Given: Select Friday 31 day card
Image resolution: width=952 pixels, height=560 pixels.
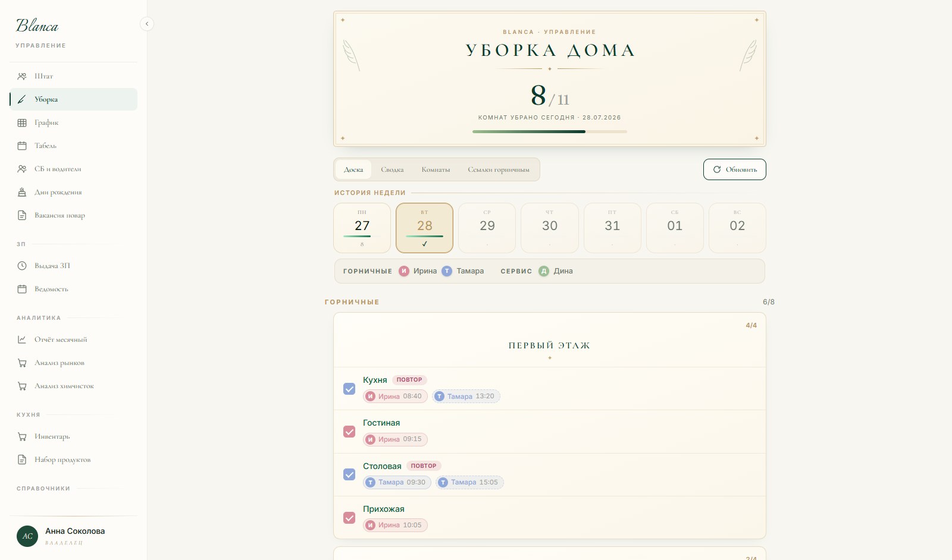Looking at the screenshot, I should [x=612, y=228].
